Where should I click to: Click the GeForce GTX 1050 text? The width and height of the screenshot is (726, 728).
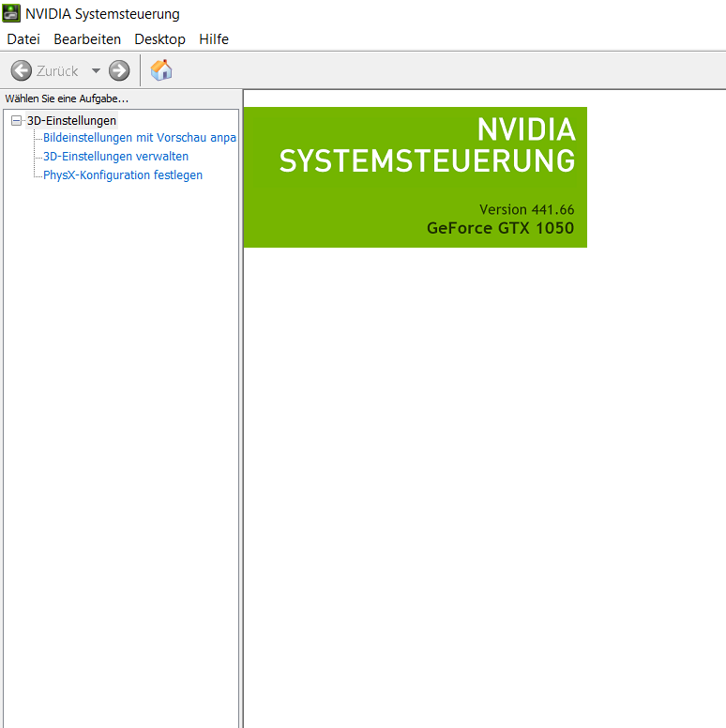tap(500, 228)
